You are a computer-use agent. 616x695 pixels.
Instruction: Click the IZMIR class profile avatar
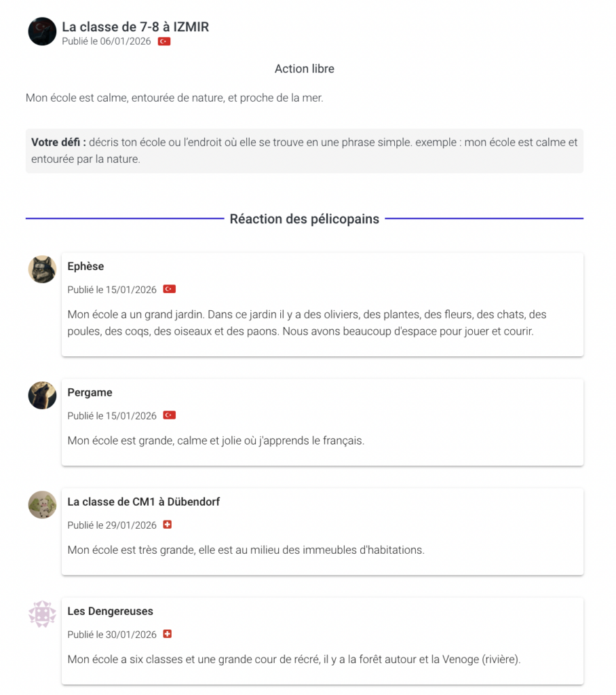tap(42, 31)
